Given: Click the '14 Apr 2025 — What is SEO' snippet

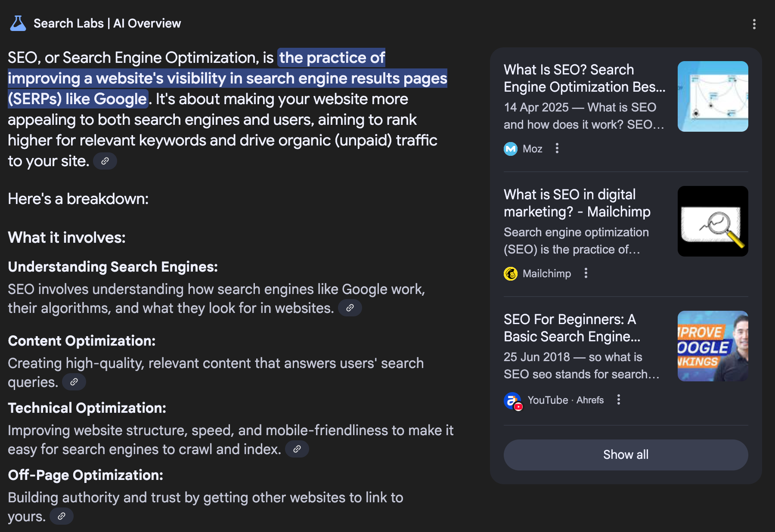Looking at the screenshot, I should [x=584, y=116].
